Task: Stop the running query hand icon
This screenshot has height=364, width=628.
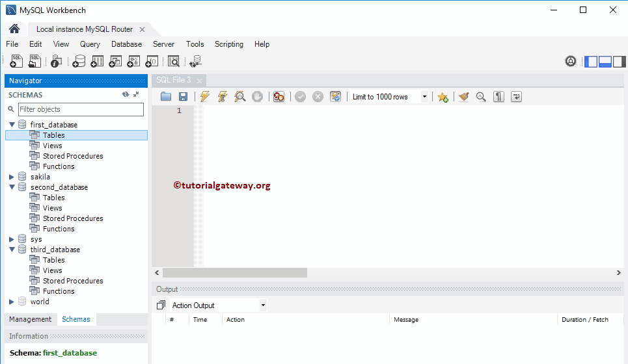Action: (x=257, y=96)
